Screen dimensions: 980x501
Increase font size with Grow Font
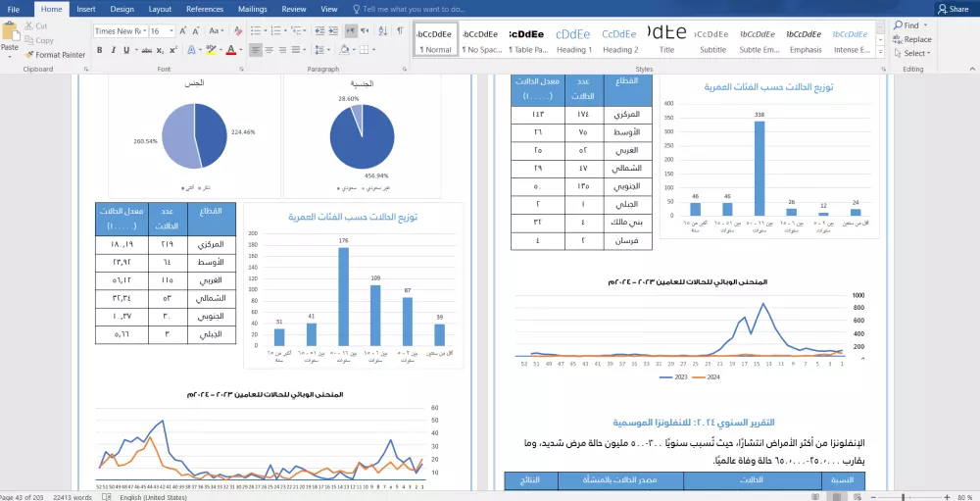(x=183, y=30)
